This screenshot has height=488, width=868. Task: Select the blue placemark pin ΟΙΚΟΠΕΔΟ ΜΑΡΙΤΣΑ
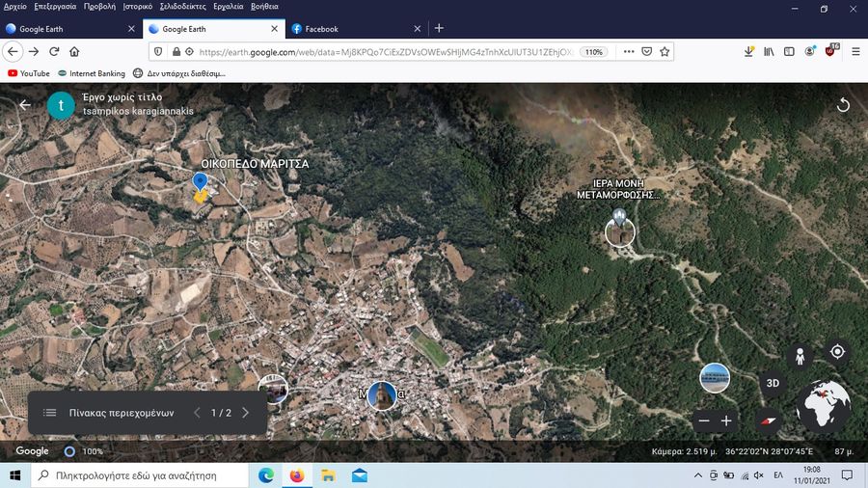coord(200,181)
